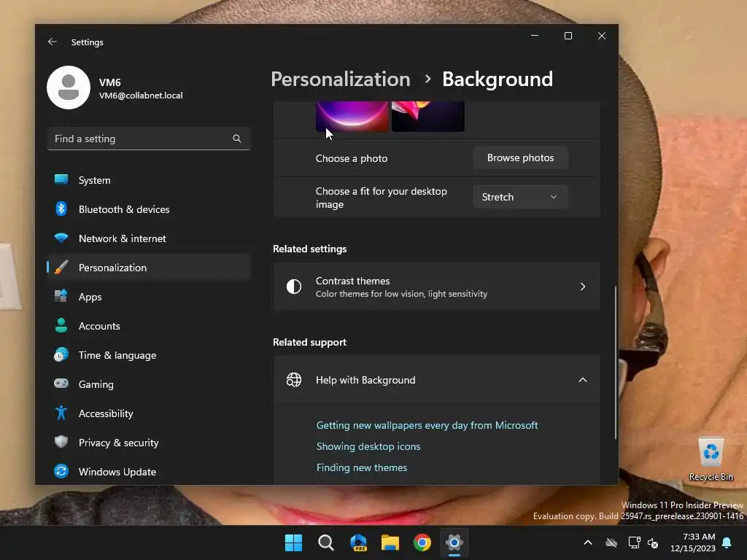Select the pink flower wallpaper thumbnail
Image resolution: width=747 pixels, height=560 pixels.
[x=427, y=117]
